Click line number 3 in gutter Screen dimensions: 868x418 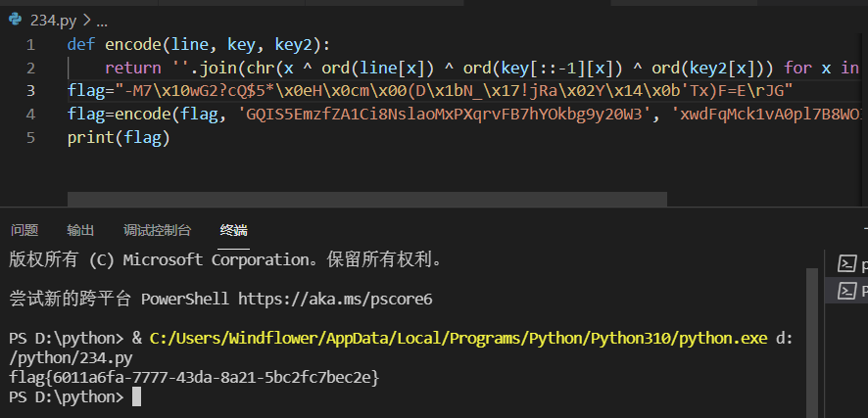30,91
